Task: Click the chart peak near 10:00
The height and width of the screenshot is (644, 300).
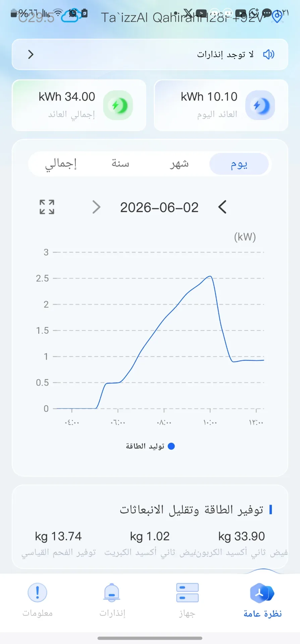Action: [x=210, y=276]
